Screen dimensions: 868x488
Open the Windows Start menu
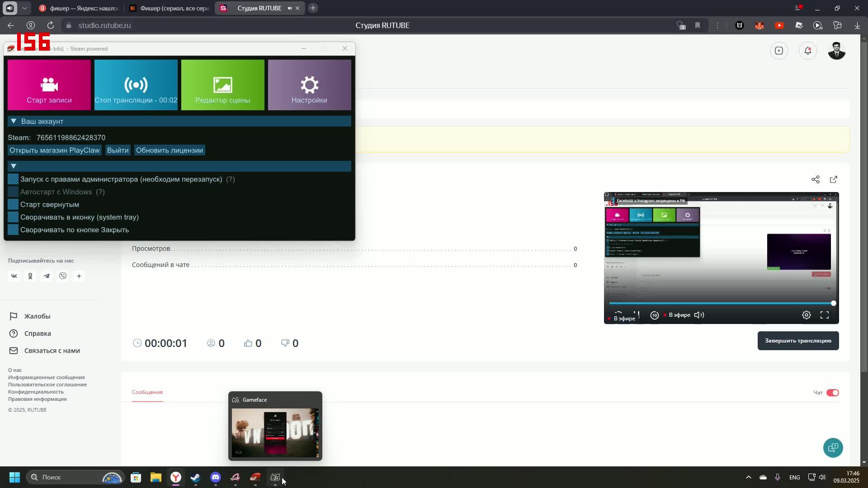click(x=14, y=477)
